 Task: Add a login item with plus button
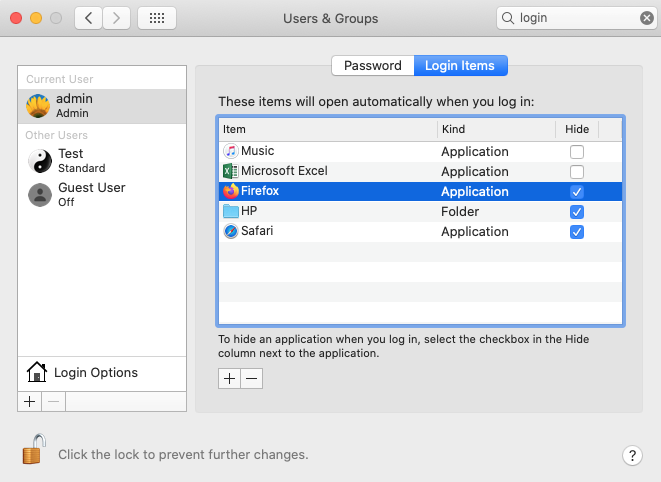pos(229,378)
